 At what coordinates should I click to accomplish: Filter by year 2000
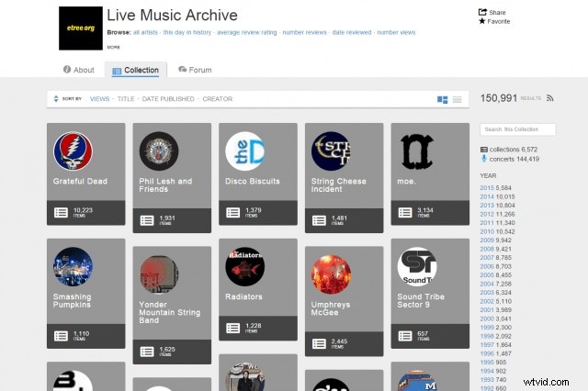487,318
